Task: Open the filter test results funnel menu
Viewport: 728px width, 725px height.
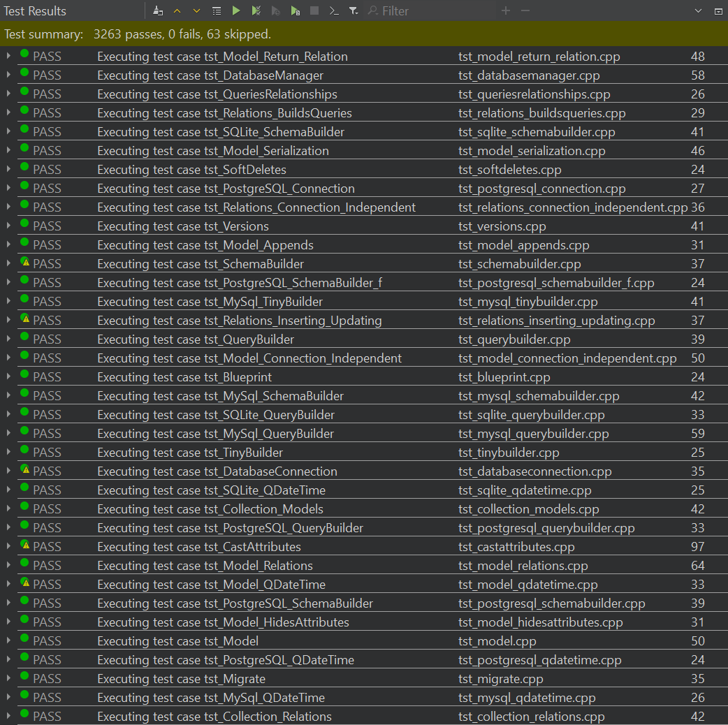Action: tap(354, 10)
